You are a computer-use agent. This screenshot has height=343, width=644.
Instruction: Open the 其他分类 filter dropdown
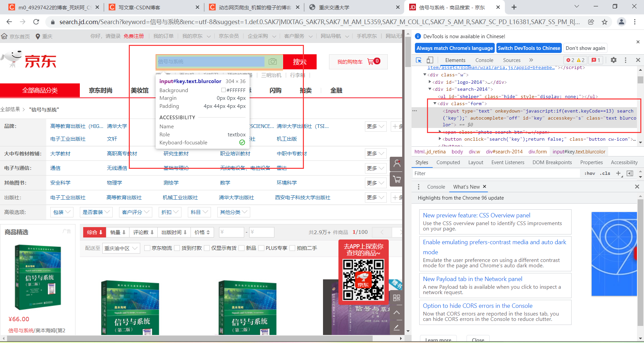click(x=233, y=212)
